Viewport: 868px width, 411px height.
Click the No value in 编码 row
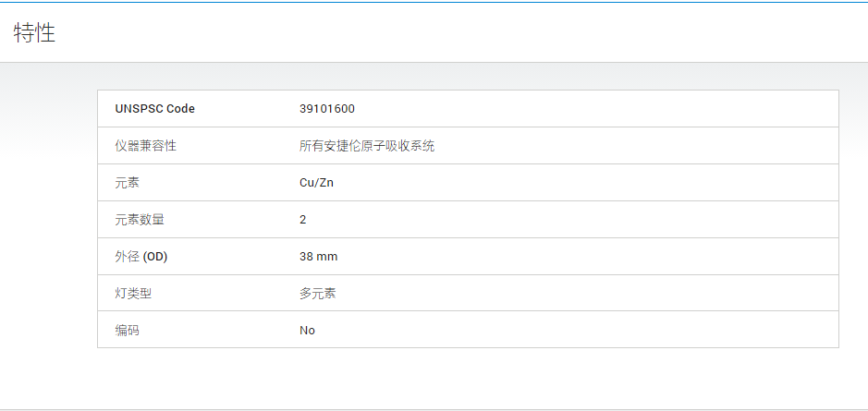pyautogui.click(x=307, y=331)
